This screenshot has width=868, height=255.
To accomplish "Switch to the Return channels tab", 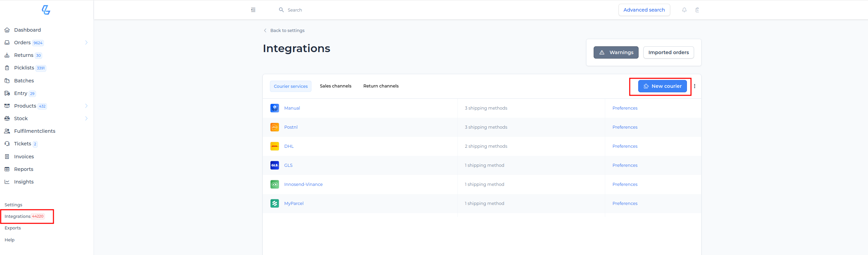I will 381,86.
